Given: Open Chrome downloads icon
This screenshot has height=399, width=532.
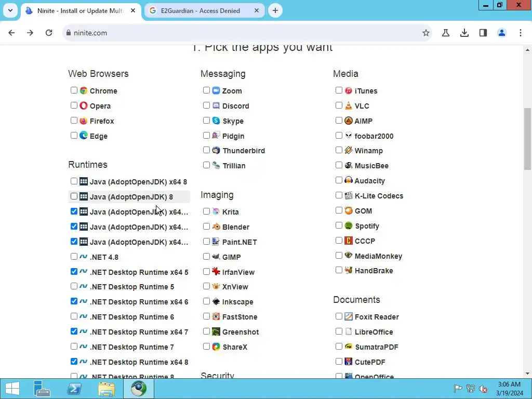Looking at the screenshot, I should (464, 33).
